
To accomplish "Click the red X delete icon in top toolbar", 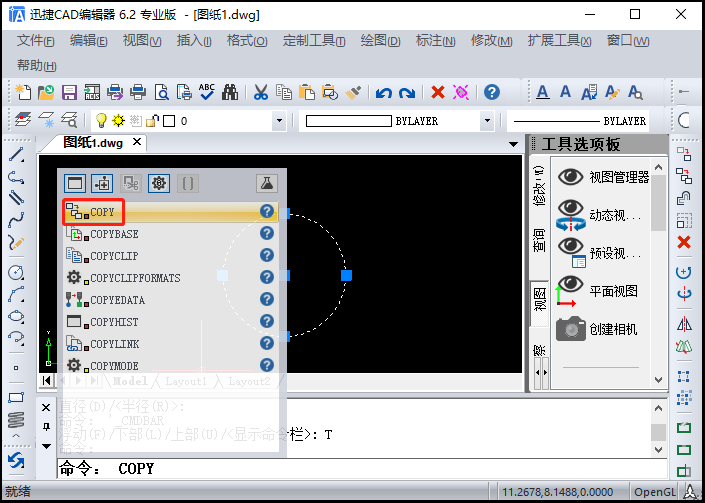I will (x=437, y=92).
